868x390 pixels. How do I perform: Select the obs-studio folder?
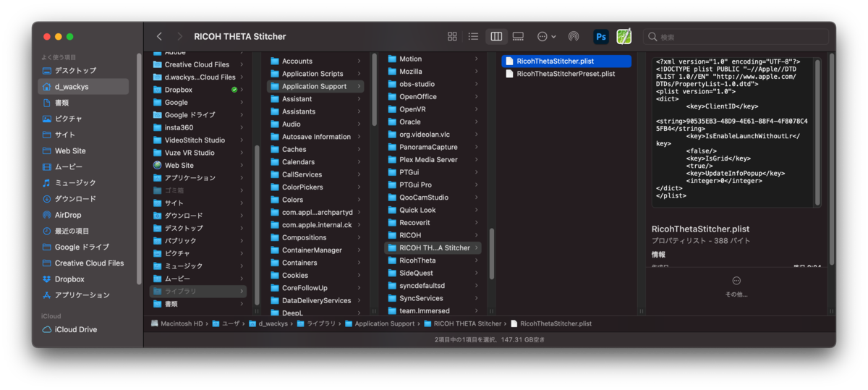pos(433,84)
